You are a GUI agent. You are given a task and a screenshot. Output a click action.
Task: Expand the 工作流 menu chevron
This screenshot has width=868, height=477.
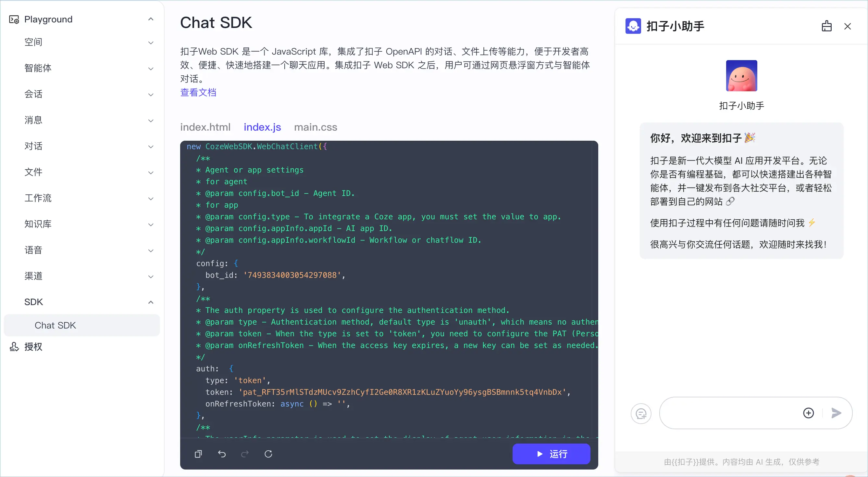coord(151,198)
